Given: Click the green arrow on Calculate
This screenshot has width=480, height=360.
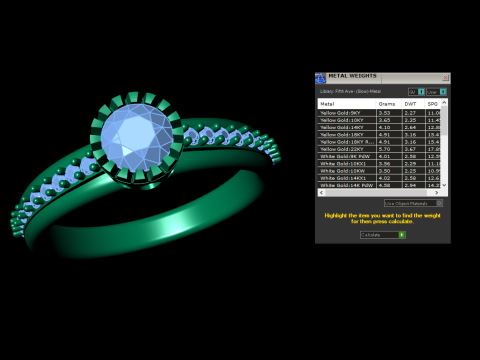Looking at the screenshot, I should (x=402, y=235).
